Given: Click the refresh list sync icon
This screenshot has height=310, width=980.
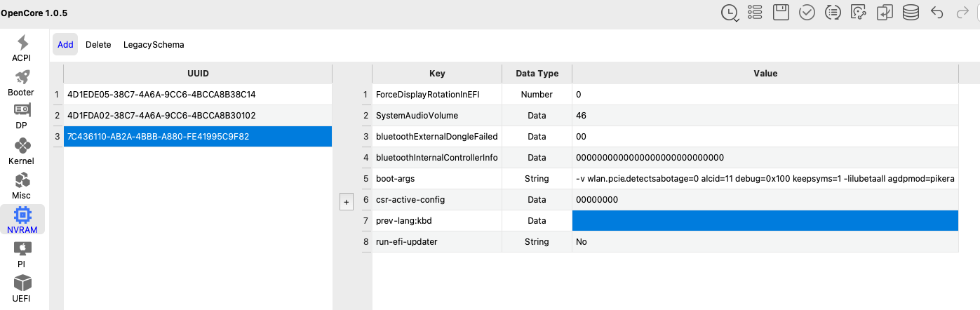Looking at the screenshot, I should 833,12.
